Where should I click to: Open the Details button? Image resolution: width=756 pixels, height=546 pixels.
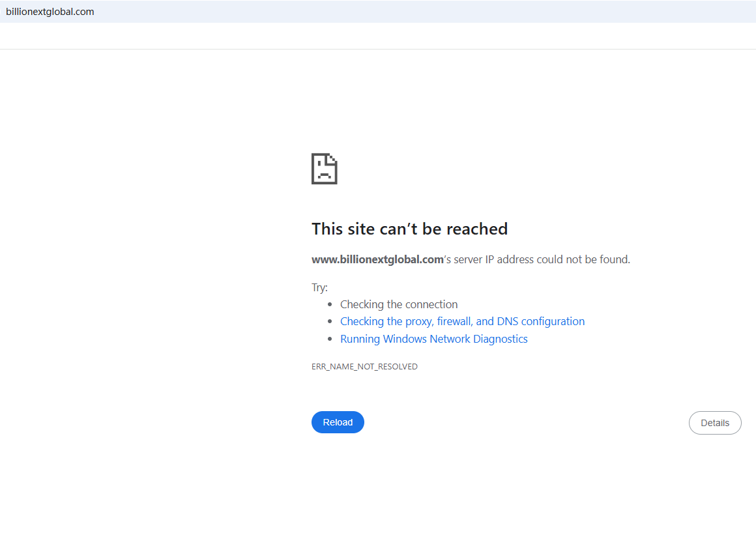click(714, 423)
